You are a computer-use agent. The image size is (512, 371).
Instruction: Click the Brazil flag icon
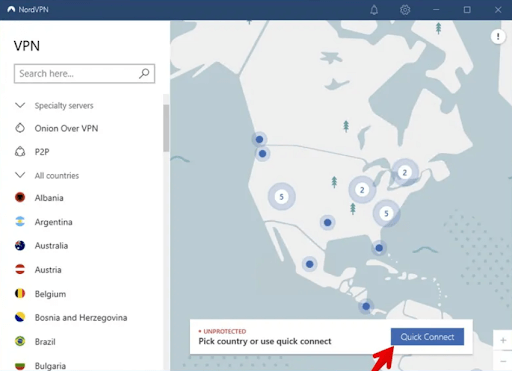[x=20, y=341]
